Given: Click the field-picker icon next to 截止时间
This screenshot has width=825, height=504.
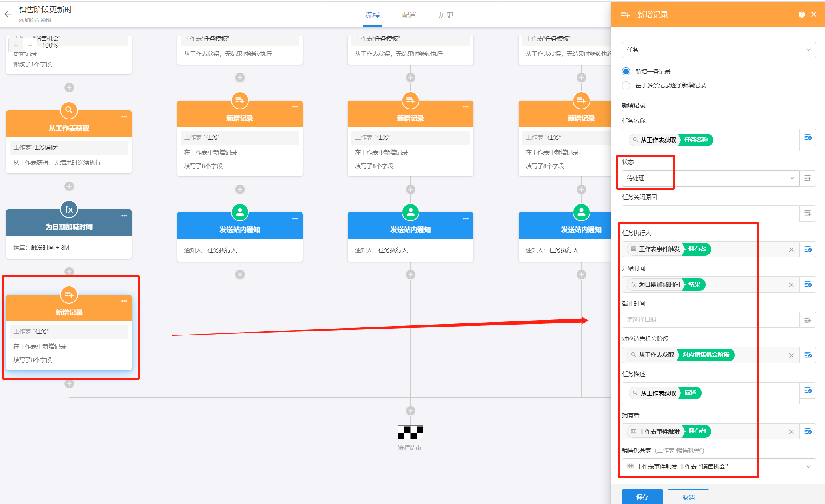Looking at the screenshot, I should (x=807, y=319).
